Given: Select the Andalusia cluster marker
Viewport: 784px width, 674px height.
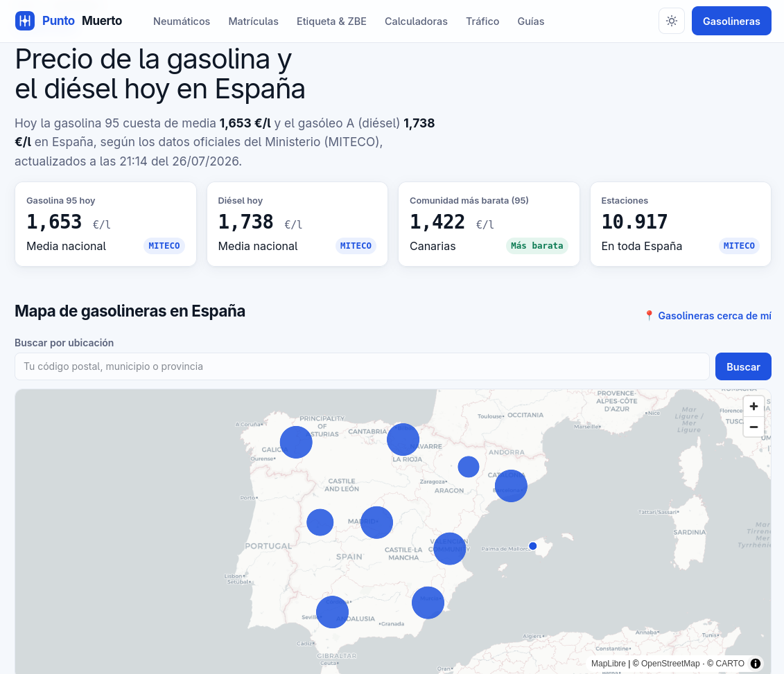Looking at the screenshot, I should [x=332, y=612].
